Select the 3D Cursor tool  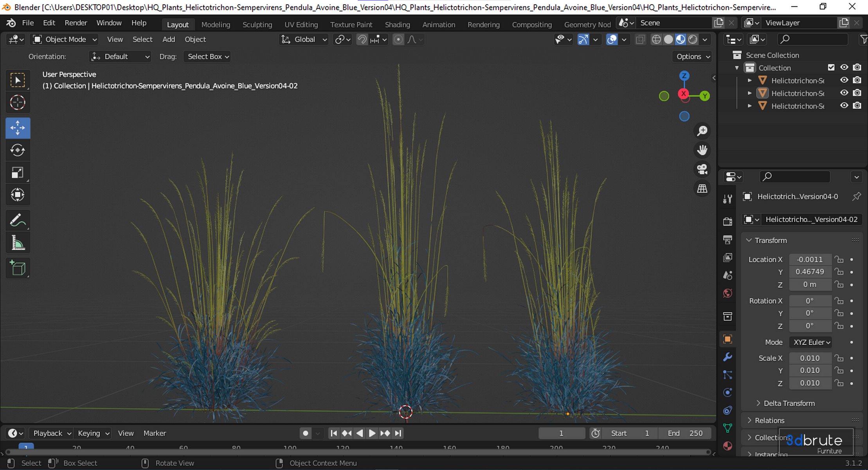point(18,103)
